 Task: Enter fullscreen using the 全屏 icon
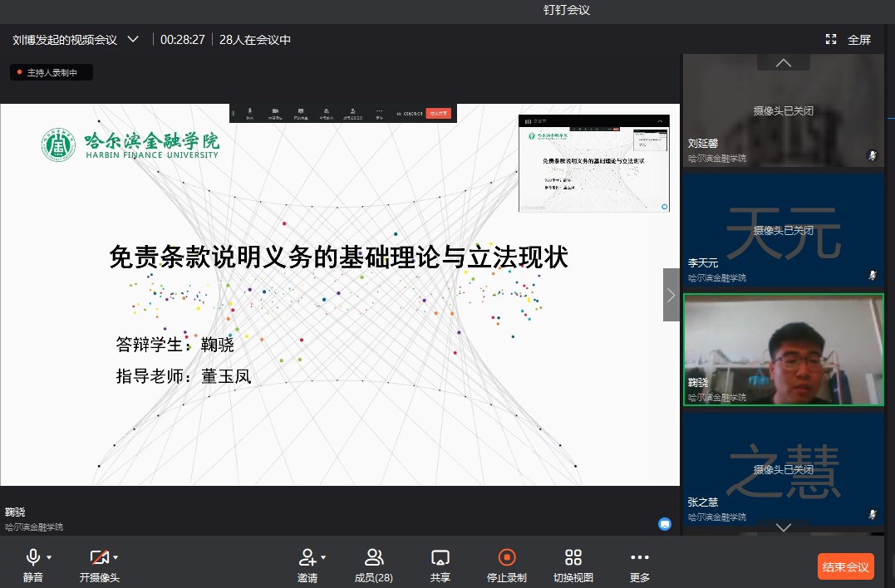[831, 39]
